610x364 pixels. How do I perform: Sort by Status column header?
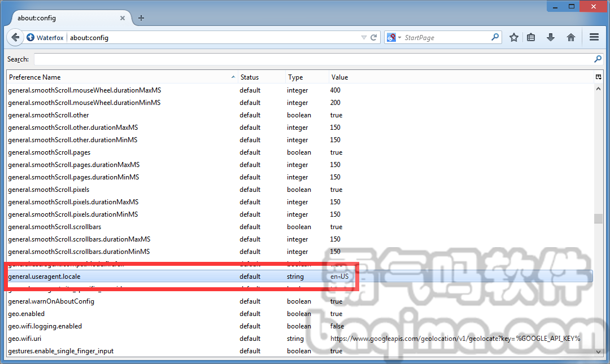click(261, 77)
